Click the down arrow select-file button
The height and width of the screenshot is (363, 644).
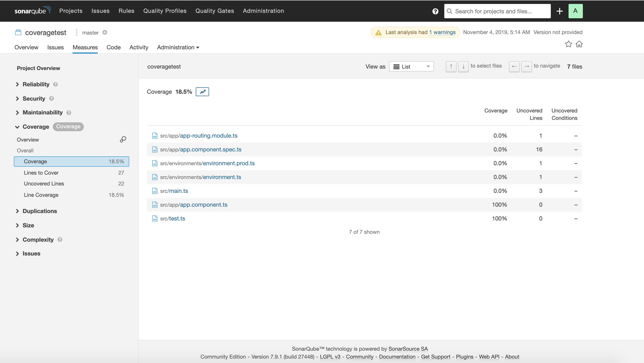click(463, 67)
